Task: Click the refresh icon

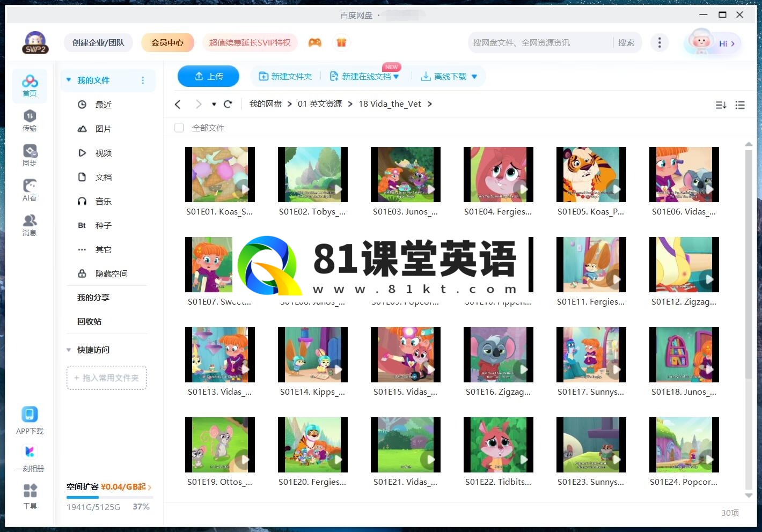Action: [x=228, y=104]
